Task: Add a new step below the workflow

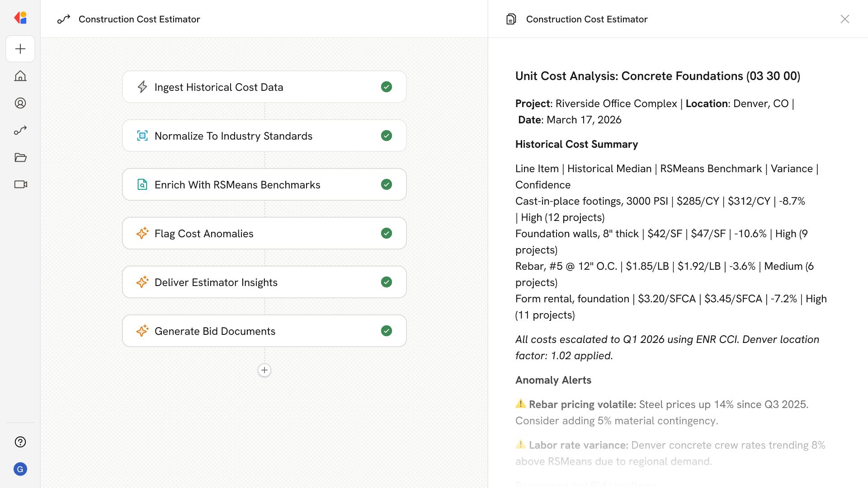Action: coord(264,370)
